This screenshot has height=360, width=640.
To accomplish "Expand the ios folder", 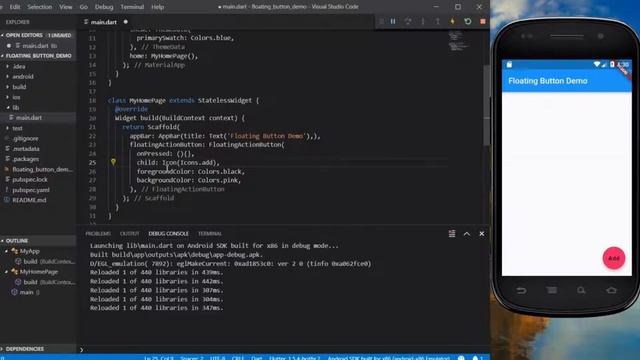I will (x=7, y=97).
